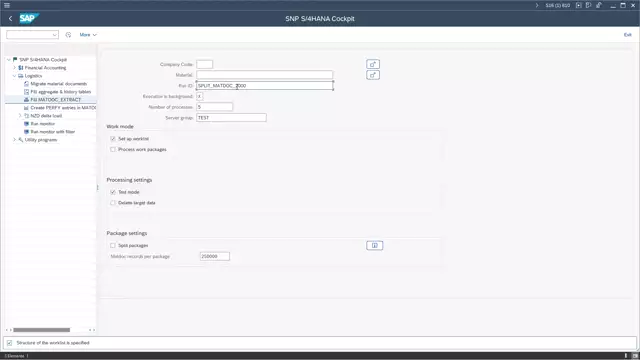Click the Exit button

pos(627,35)
